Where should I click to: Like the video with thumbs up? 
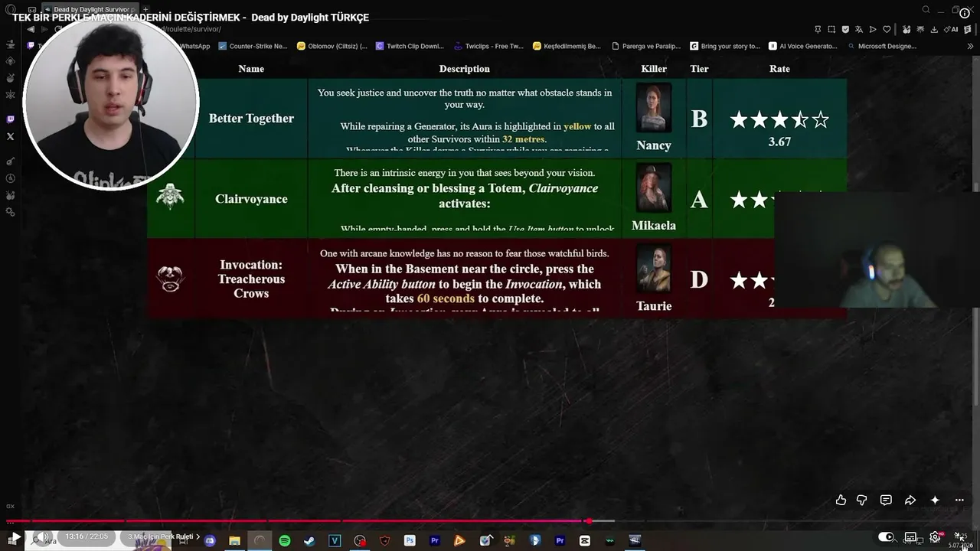(841, 500)
